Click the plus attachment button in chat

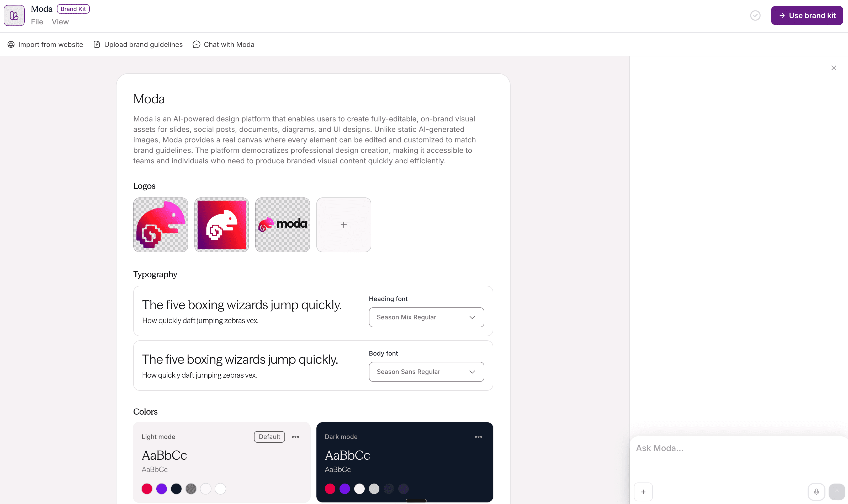tap(643, 492)
